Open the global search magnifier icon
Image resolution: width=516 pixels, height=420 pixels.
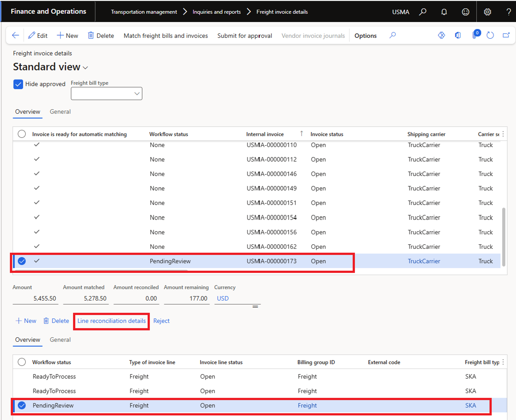coord(423,12)
